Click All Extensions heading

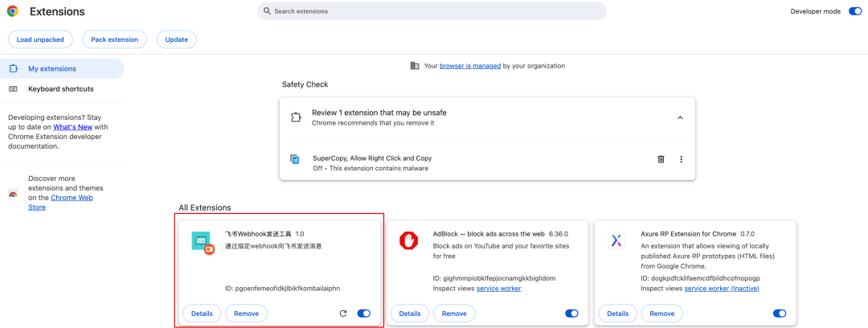pyautogui.click(x=205, y=207)
